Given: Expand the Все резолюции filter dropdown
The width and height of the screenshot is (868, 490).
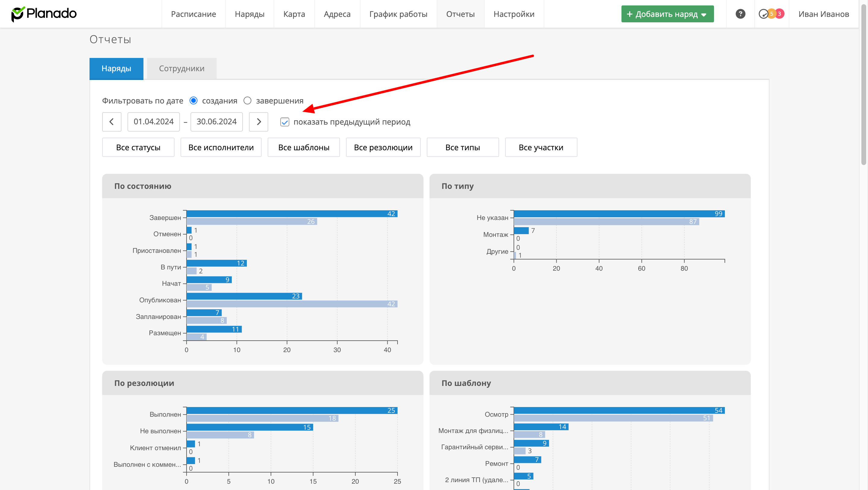Looking at the screenshot, I should (383, 147).
